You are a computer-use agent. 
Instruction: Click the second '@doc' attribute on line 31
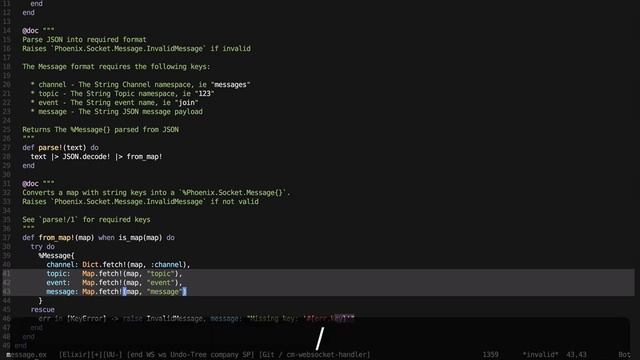tap(31, 184)
